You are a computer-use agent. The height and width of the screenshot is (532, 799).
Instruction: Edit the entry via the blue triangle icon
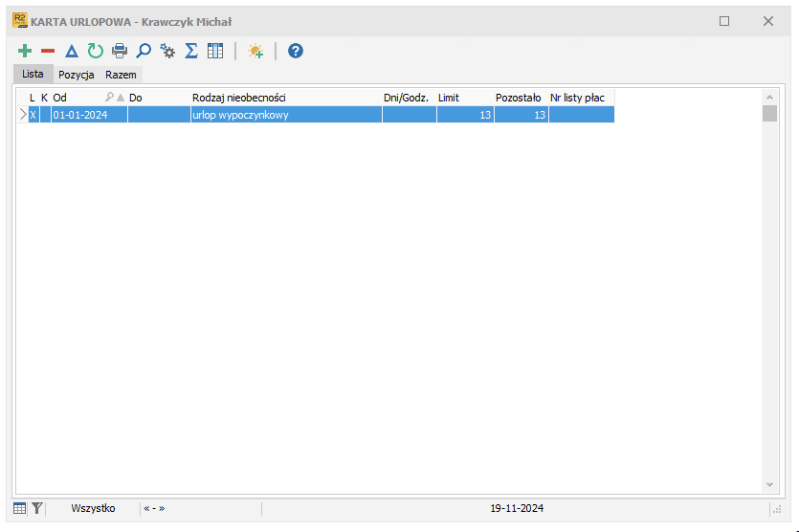[72, 51]
